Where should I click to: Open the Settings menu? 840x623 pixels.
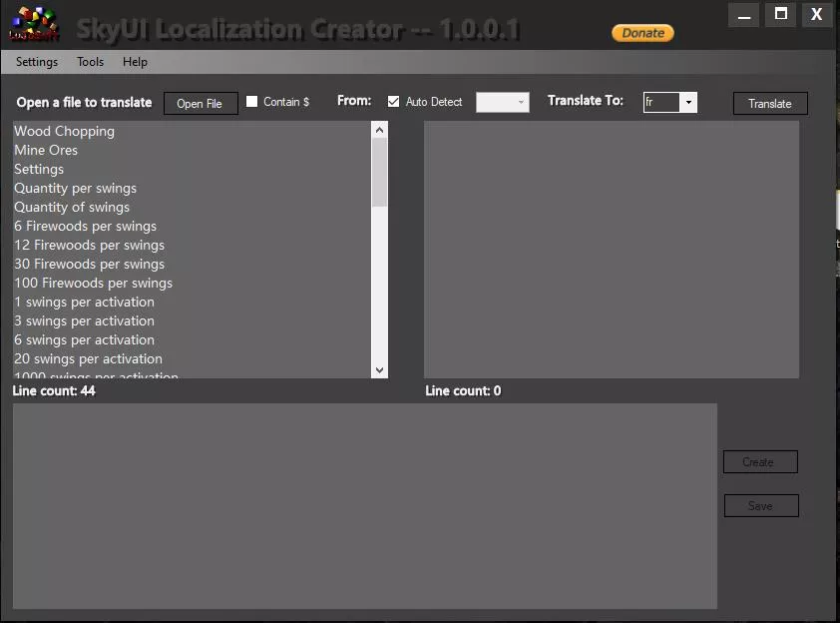pos(37,62)
